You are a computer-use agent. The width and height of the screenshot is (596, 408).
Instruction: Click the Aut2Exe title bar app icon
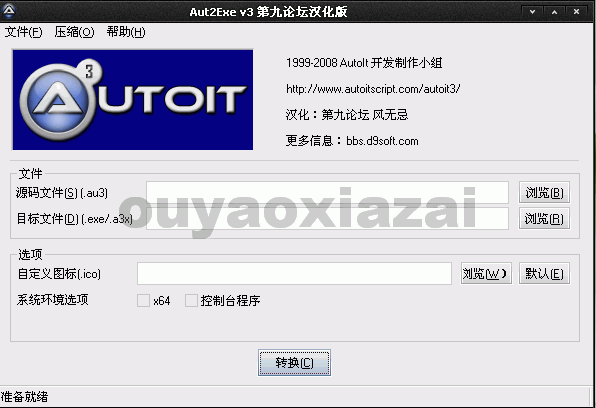pos(9,11)
